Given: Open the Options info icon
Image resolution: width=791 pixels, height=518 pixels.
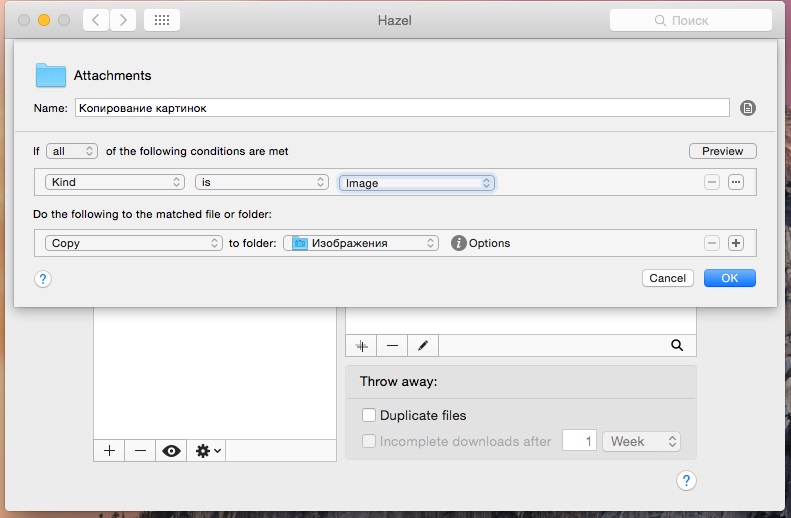Looking at the screenshot, I should point(458,243).
